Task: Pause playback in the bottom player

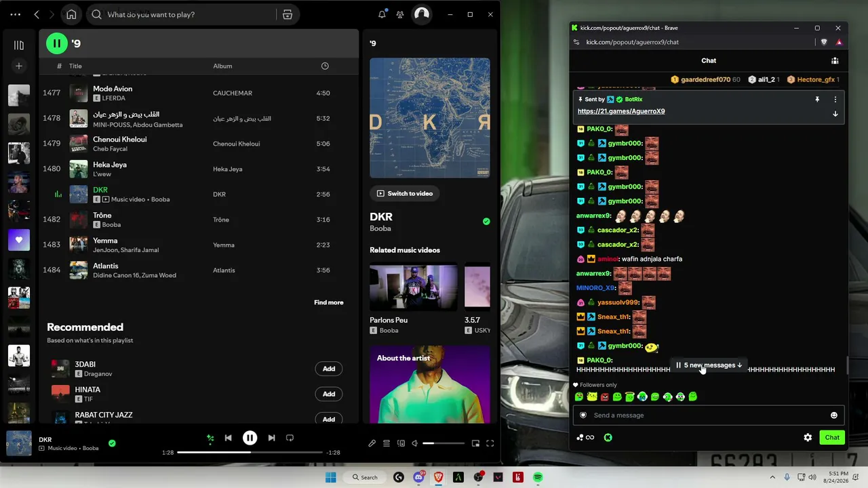Action: click(250, 438)
